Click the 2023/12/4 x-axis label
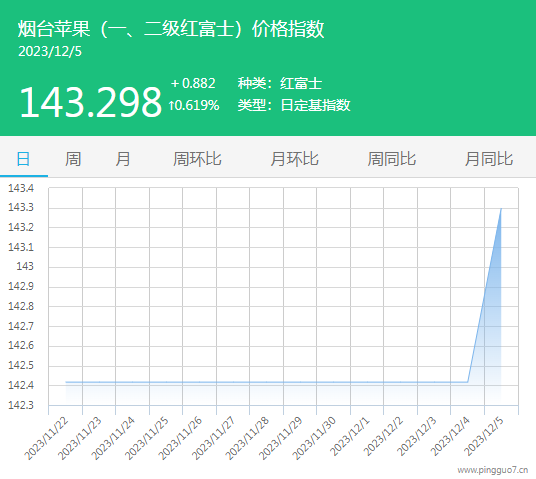Image resolution: width=536 pixels, height=479 pixels. click(450, 437)
